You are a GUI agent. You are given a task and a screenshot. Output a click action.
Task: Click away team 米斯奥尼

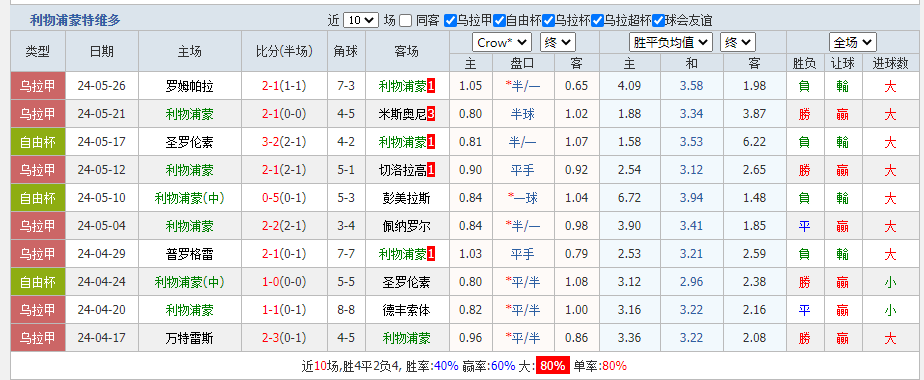point(402,114)
